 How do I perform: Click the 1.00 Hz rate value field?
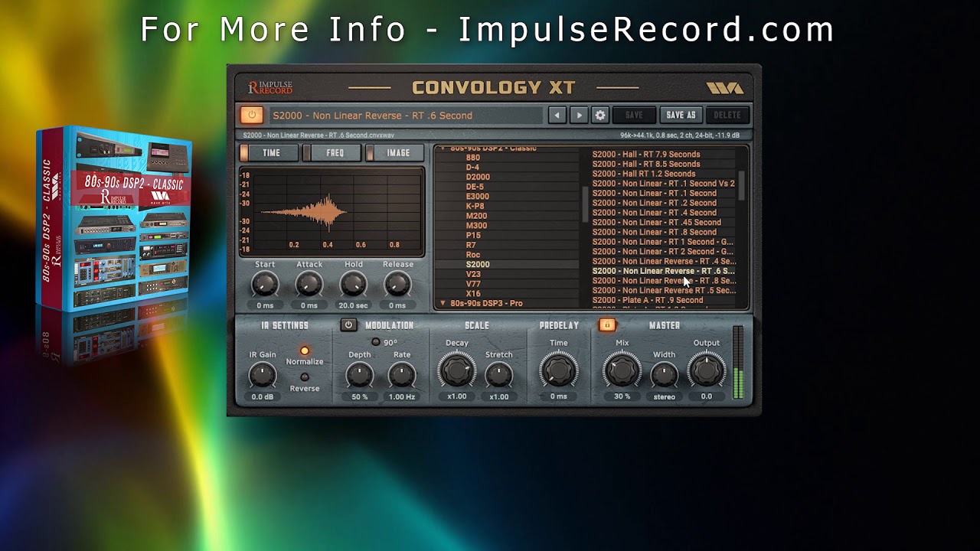pos(401,397)
